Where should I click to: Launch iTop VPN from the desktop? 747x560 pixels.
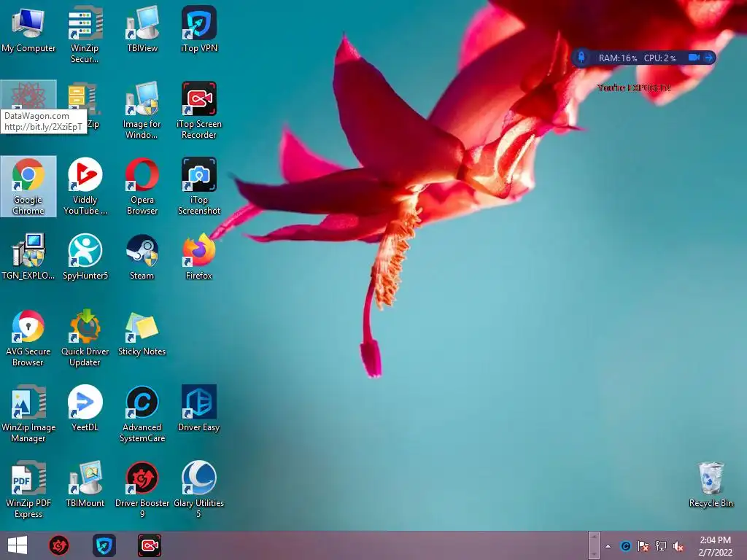click(x=199, y=30)
